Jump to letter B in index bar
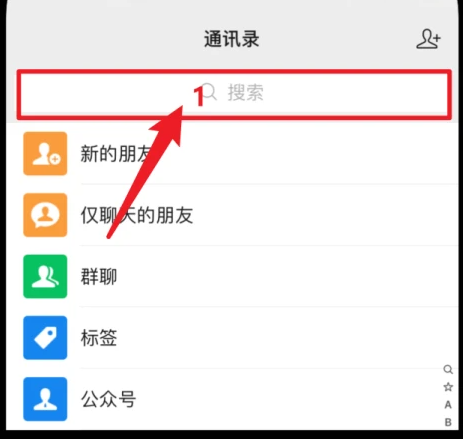The height and width of the screenshot is (439, 463). pyautogui.click(x=448, y=422)
